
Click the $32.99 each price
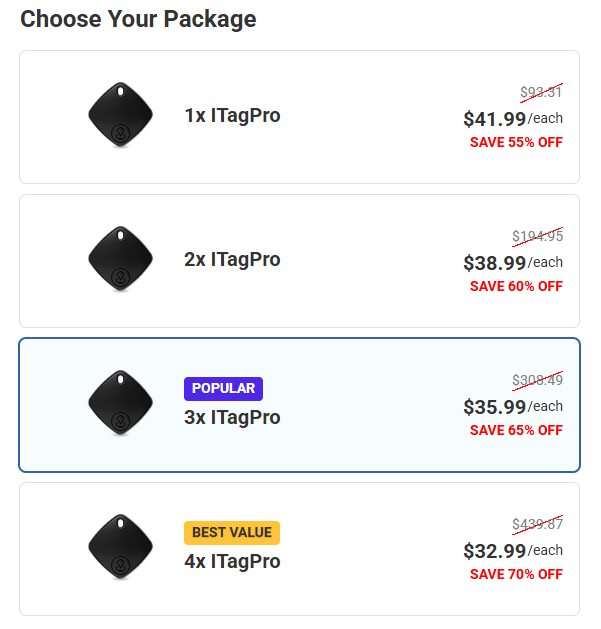pyautogui.click(x=512, y=551)
